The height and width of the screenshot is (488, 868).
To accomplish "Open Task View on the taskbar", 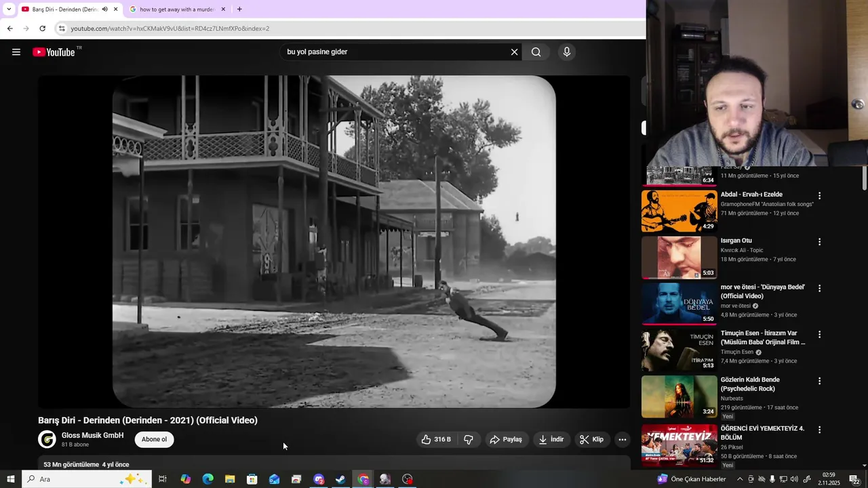I will (163, 479).
